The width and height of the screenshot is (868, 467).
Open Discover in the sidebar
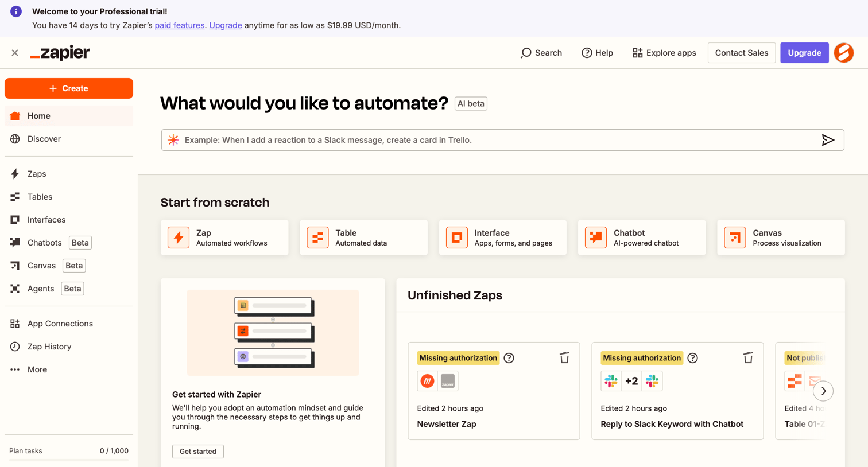[69, 139]
